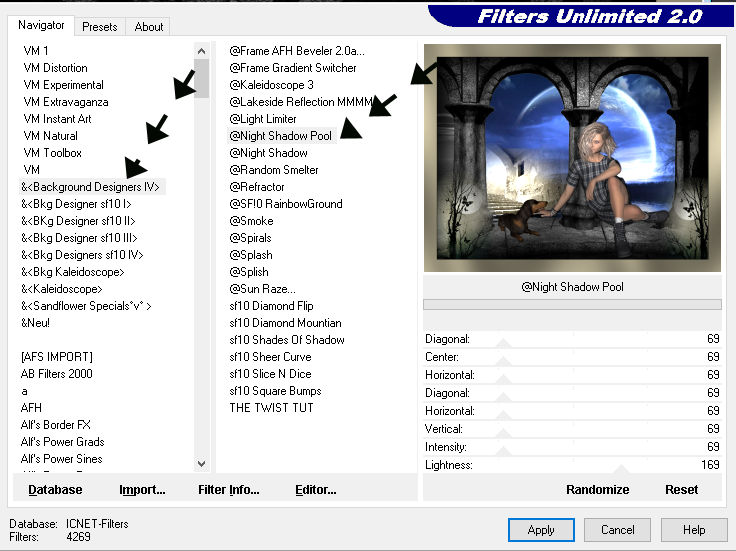Viewport: 736px width, 551px height.
Task: Select &<Bkg Designer sf10 I> category
Action: click(x=76, y=204)
